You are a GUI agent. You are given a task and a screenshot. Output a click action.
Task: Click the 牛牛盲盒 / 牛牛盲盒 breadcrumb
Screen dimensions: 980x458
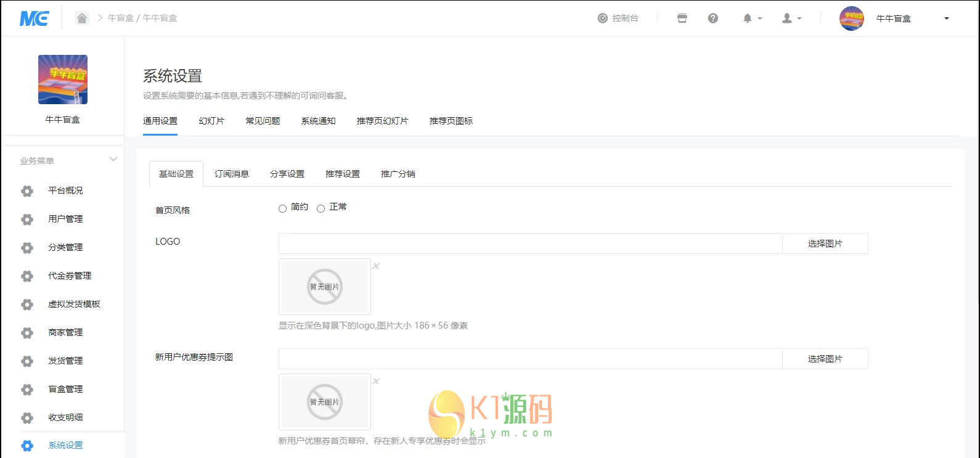tap(142, 18)
